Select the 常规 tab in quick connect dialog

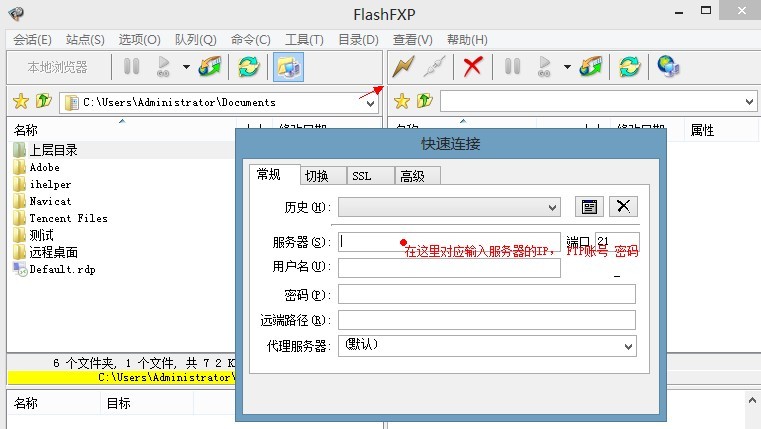274,174
